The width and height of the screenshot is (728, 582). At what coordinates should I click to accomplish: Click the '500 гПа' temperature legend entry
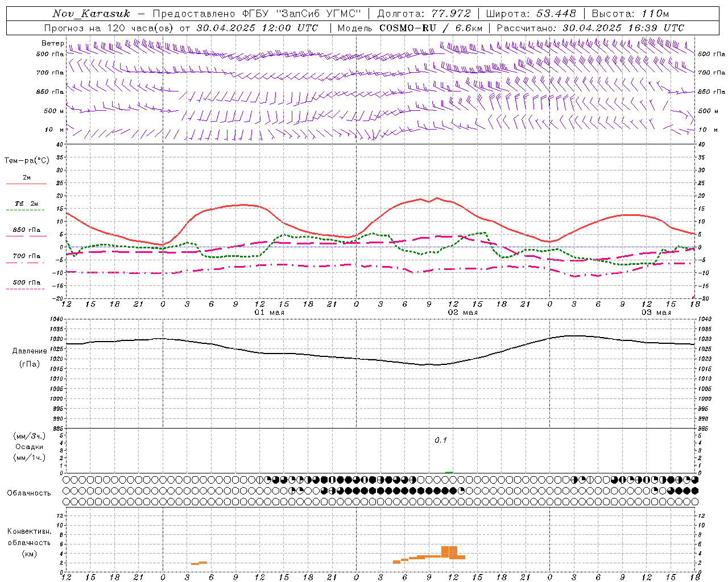[x=27, y=282]
